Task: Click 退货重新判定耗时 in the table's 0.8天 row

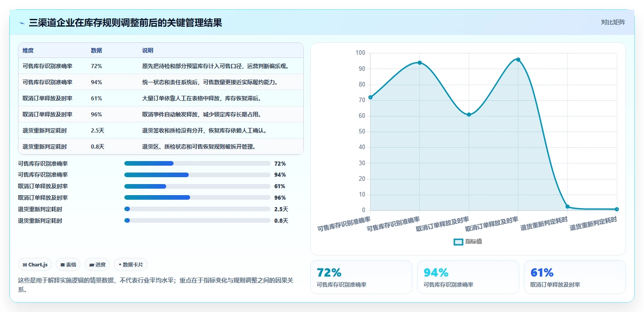Action: (x=45, y=147)
